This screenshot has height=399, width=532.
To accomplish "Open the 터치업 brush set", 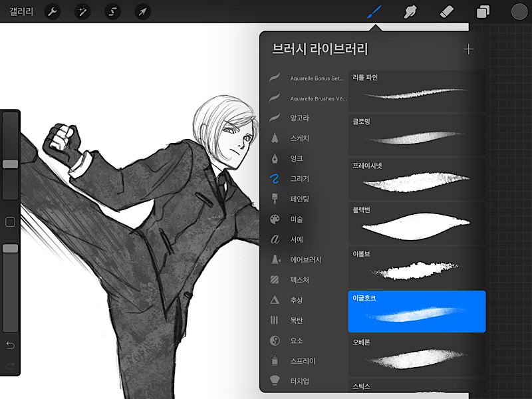I will [x=307, y=381].
